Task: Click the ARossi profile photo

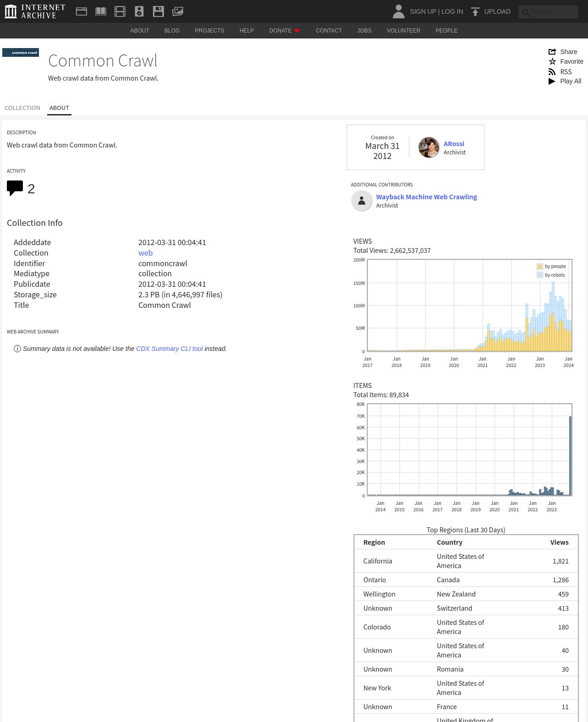Action: (x=429, y=148)
